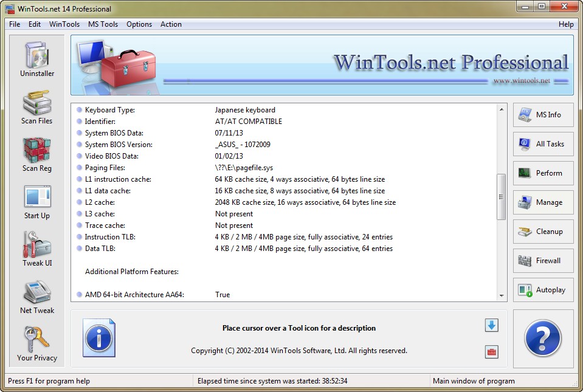The image size is (583, 392).
Task: Open the Manage tools
Action: [543, 202]
